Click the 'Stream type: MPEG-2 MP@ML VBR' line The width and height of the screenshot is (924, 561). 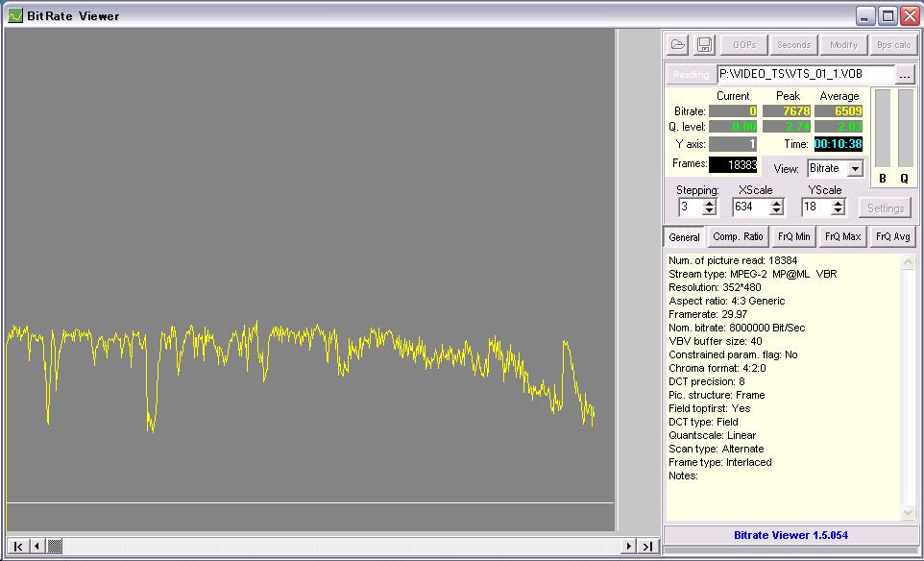coord(752,274)
